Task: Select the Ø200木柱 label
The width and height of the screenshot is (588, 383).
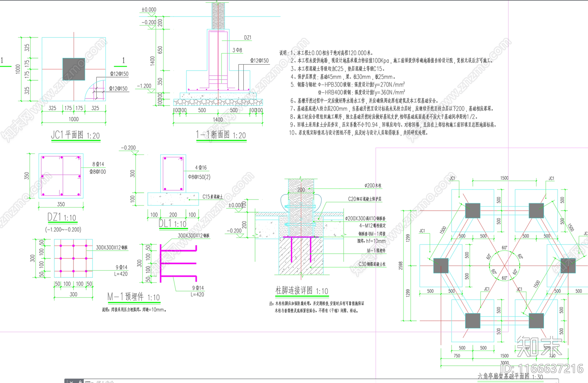Action: point(373,186)
